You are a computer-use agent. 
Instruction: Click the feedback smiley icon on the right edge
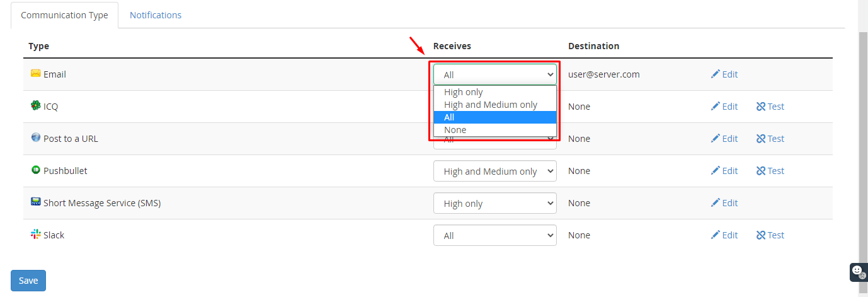[x=858, y=272]
